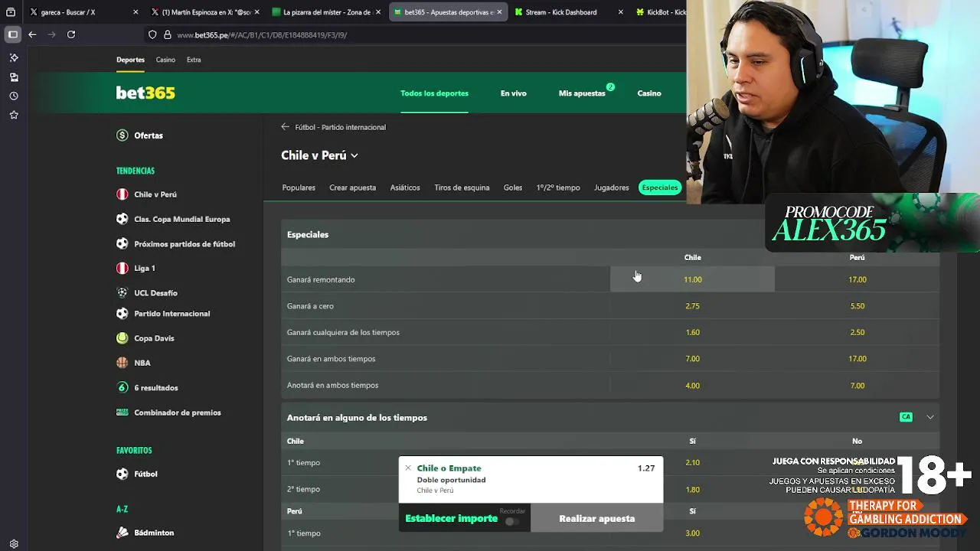Viewport: 980px width, 551px height.
Task: Select Perú Ganará remontando odds 17.00
Action: click(x=857, y=279)
